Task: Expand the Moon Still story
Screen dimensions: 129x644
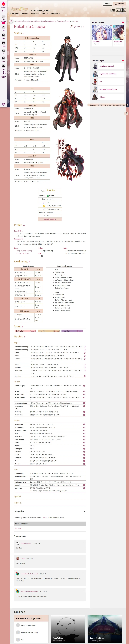Action: click(x=80, y=331)
